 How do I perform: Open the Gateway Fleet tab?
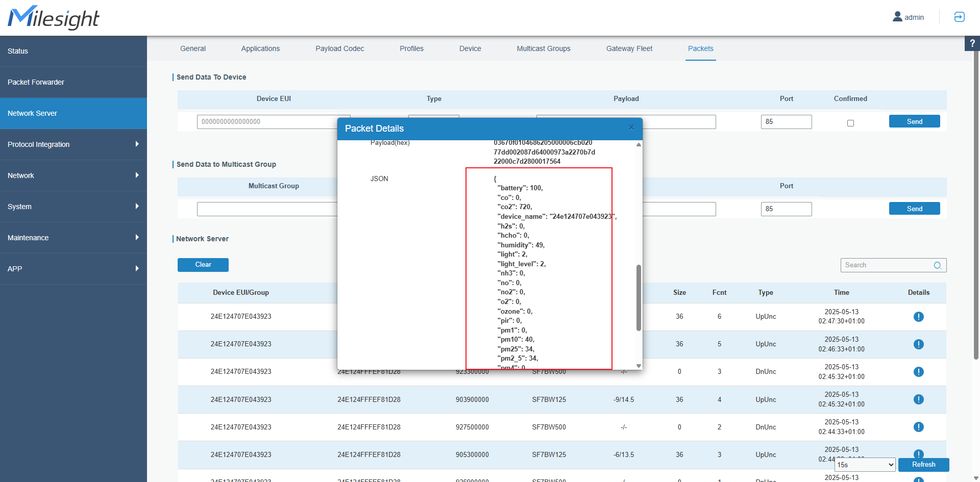pyautogui.click(x=629, y=48)
